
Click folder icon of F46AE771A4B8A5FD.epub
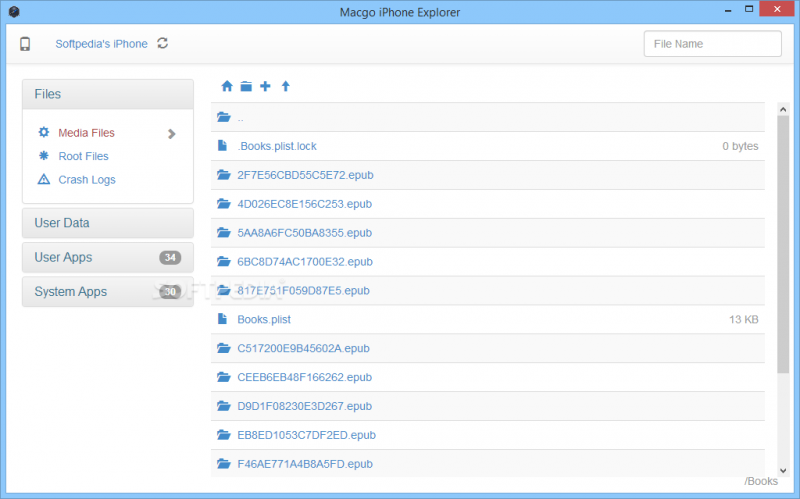223,464
